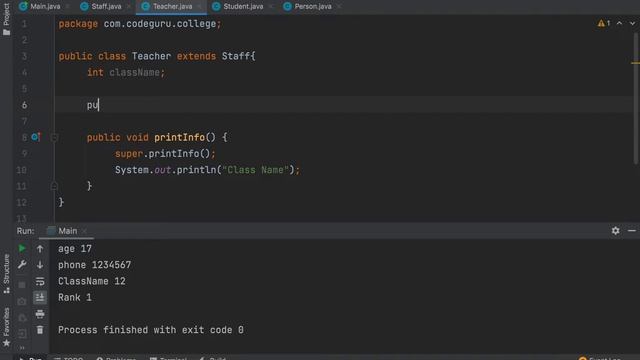Image resolution: width=640 pixels, height=360 pixels.
Task: Click the "Class Name" string literal
Action: 255,170
